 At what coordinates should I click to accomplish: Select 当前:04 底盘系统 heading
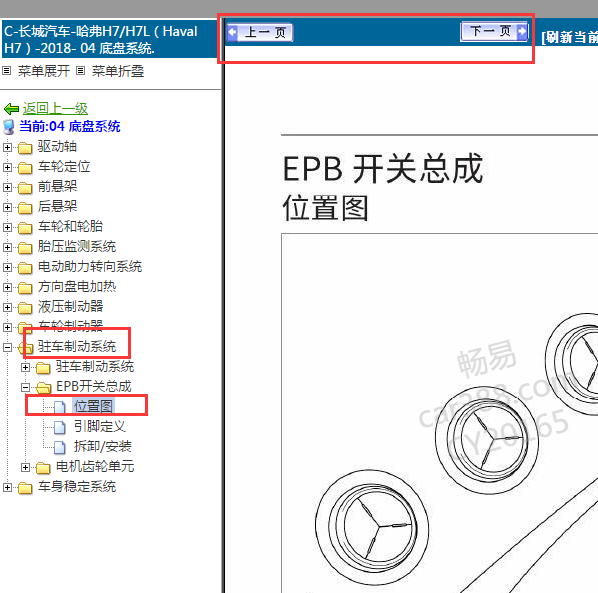click(70, 127)
